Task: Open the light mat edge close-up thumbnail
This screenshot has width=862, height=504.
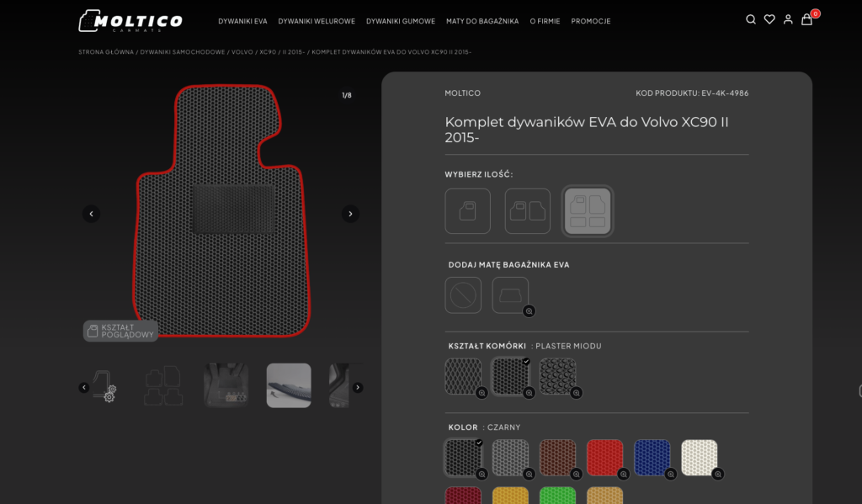Action: pos(289,386)
